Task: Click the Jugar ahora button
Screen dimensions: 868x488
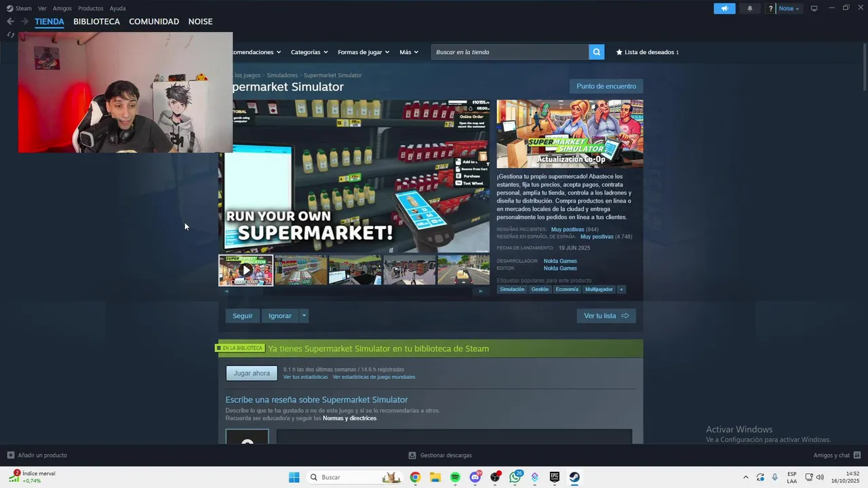Action: point(252,373)
